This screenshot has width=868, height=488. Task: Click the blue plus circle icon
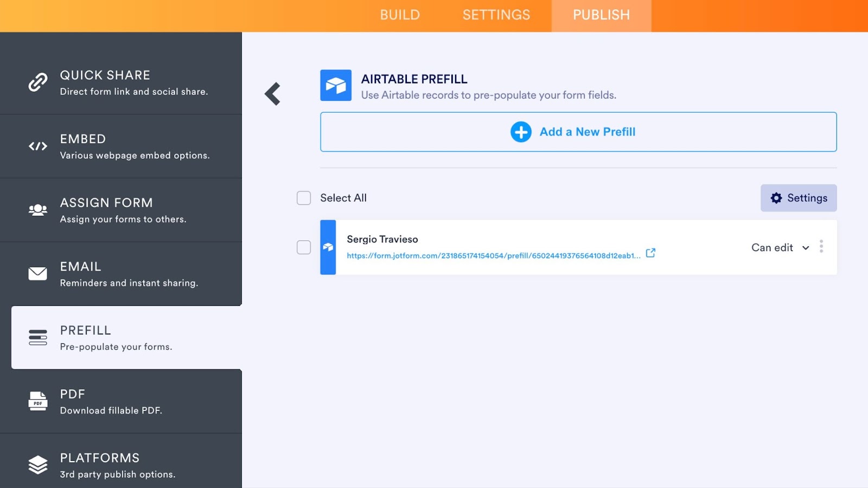click(x=521, y=132)
